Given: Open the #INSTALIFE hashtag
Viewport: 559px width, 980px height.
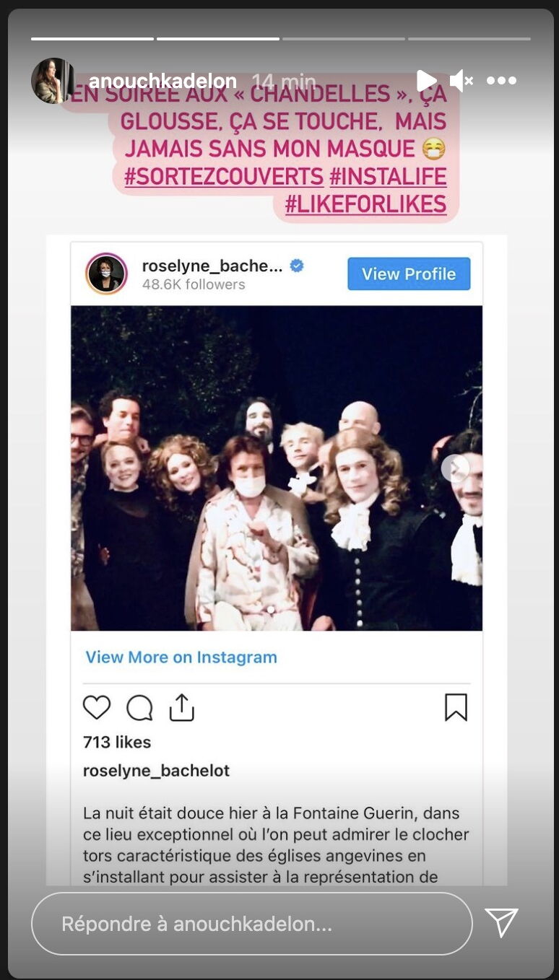Looking at the screenshot, I should [x=389, y=176].
